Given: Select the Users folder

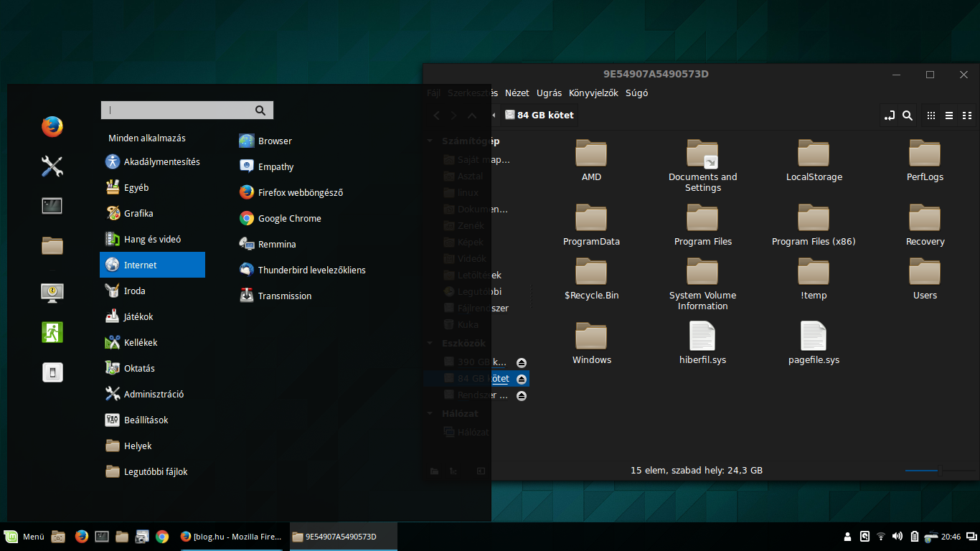Looking at the screenshot, I should (925, 279).
